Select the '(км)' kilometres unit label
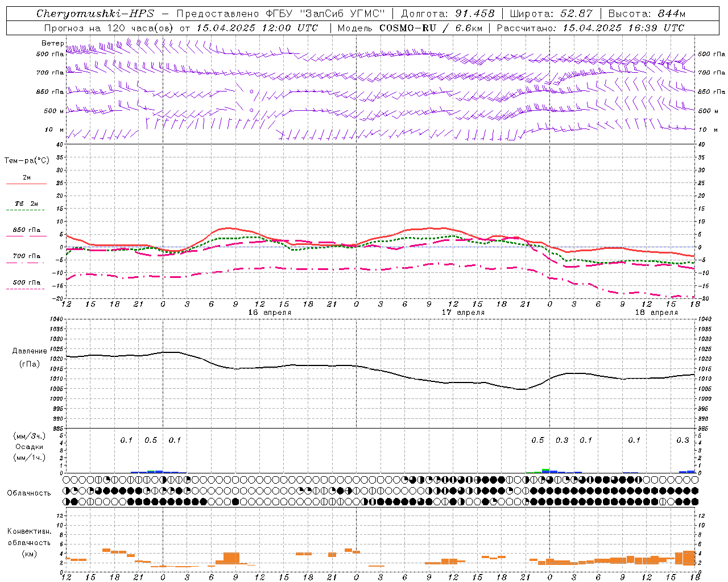The image size is (728, 582). (29, 554)
